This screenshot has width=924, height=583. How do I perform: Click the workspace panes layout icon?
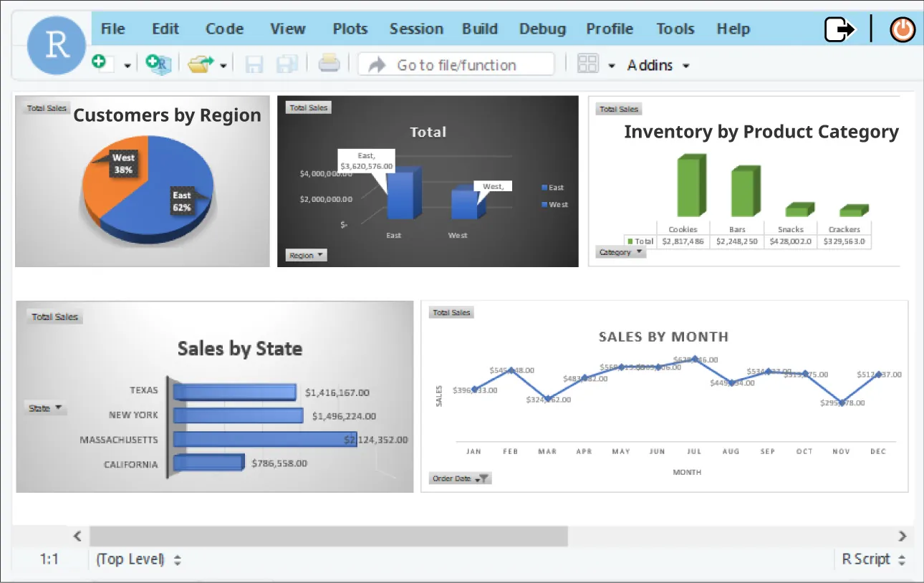tap(587, 64)
